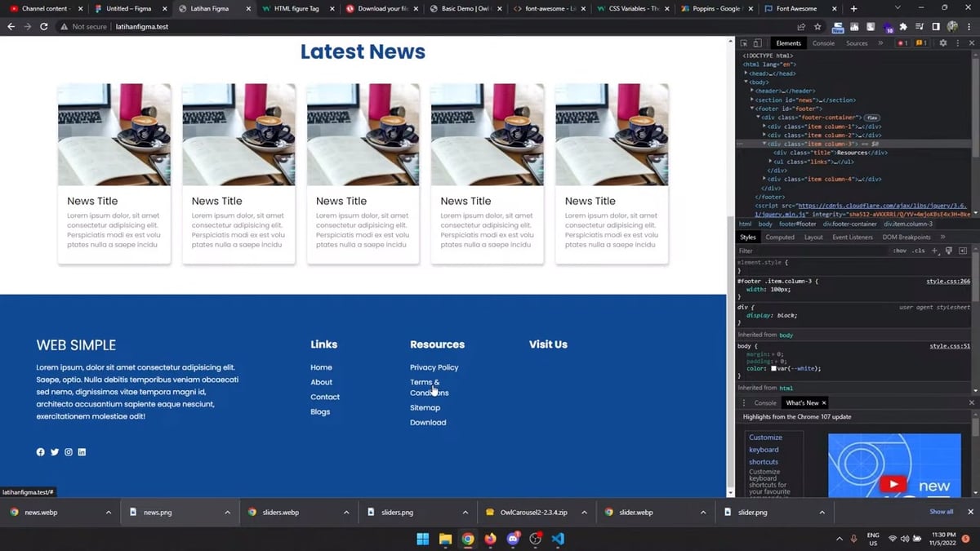Image resolution: width=980 pixels, height=551 pixels.
Task: Expand div item column-2 node
Action: 764,135
